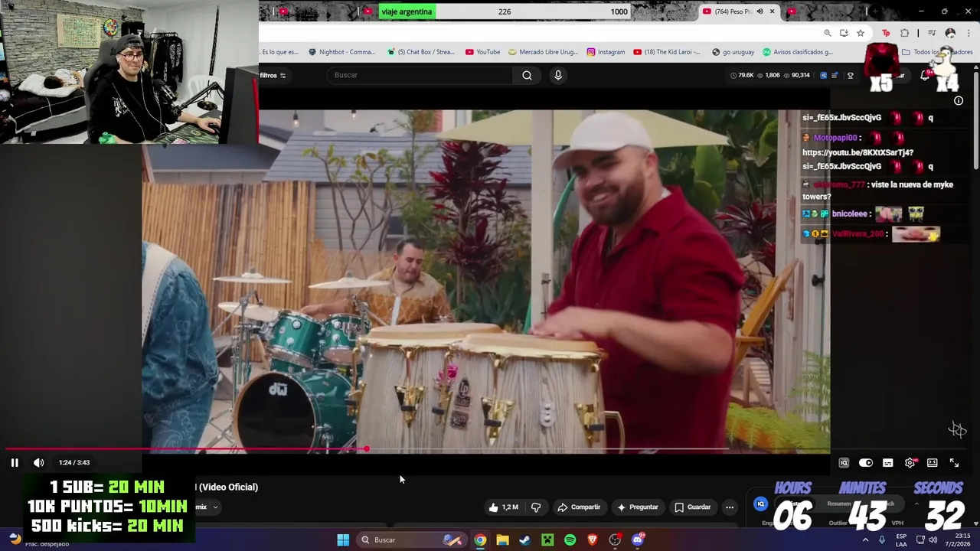Open Chrome from the taskbar
Image resolution: width=980 pixels, height=551 pixels.
(x=480, y=540)
